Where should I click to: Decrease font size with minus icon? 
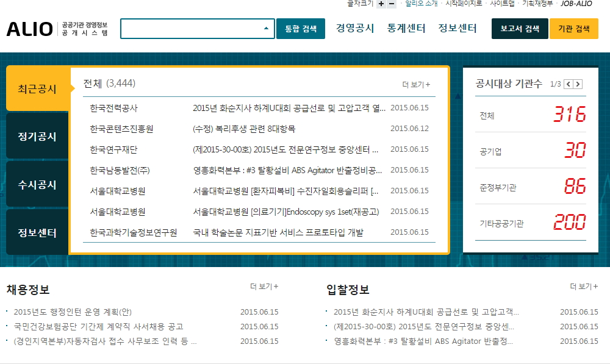pyautogui.click(x=392, y=4)
